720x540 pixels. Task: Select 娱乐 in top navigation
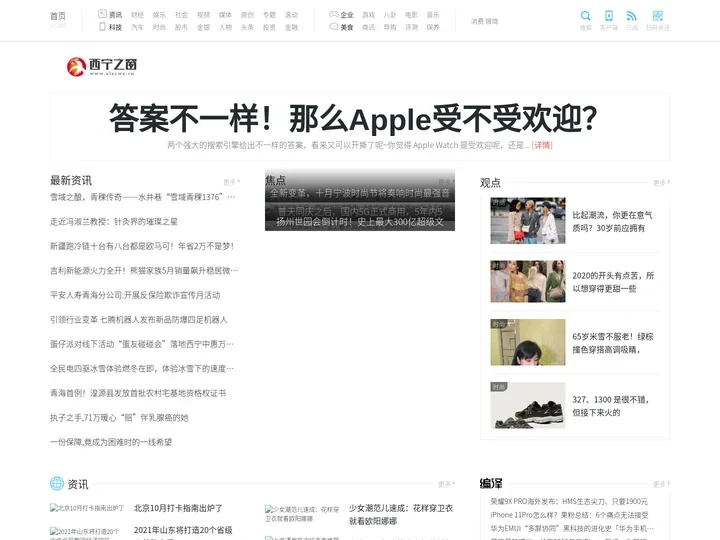(159, 15)
